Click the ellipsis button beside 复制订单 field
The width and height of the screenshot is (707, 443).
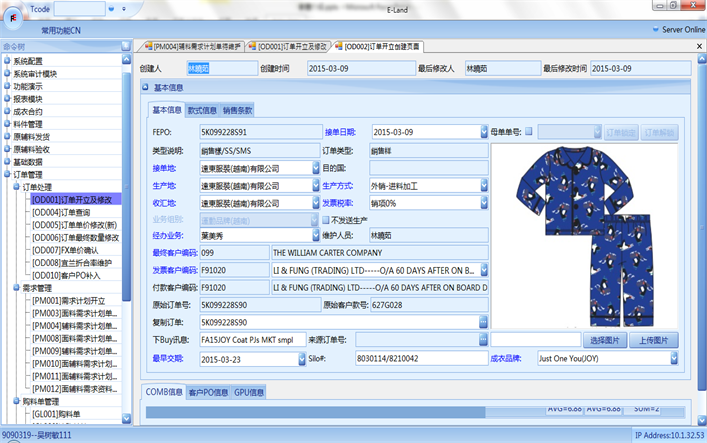483,322
